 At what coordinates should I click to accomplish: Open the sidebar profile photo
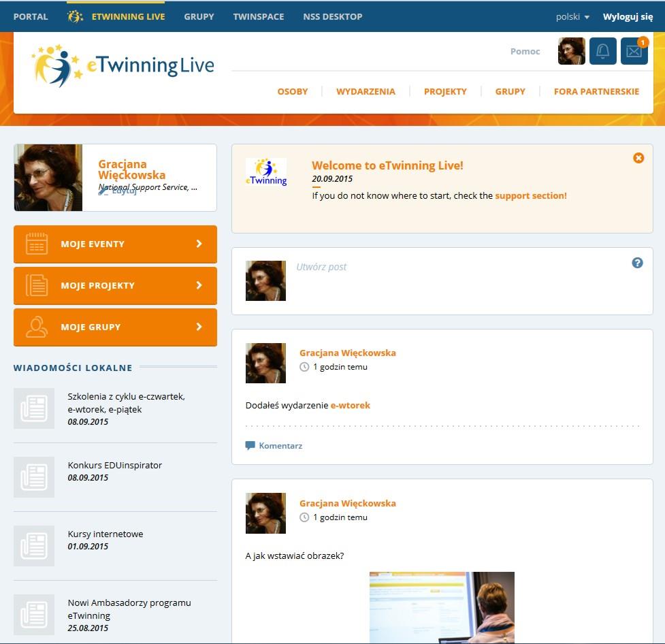pyautogui.click(x=48, y=177)
